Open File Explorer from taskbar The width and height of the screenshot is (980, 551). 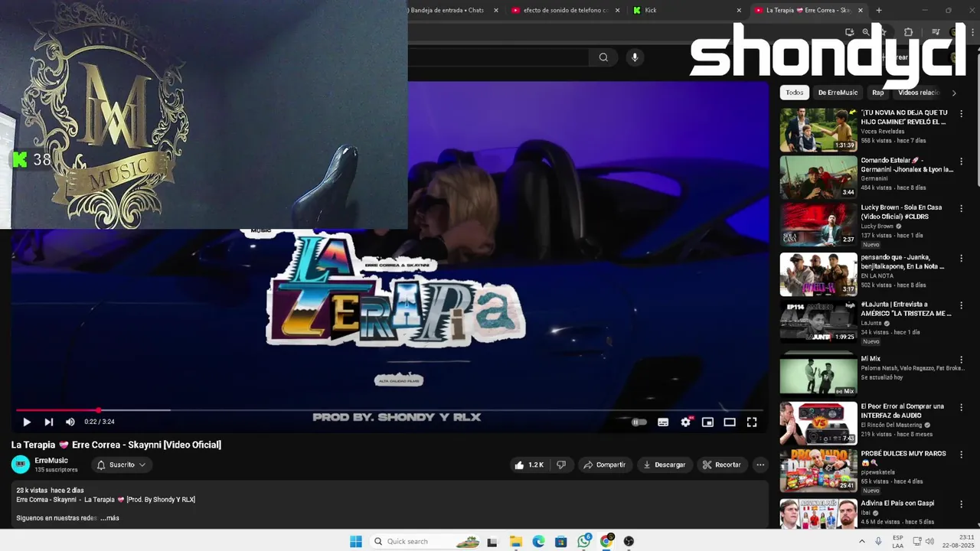(x=516, y=541)
